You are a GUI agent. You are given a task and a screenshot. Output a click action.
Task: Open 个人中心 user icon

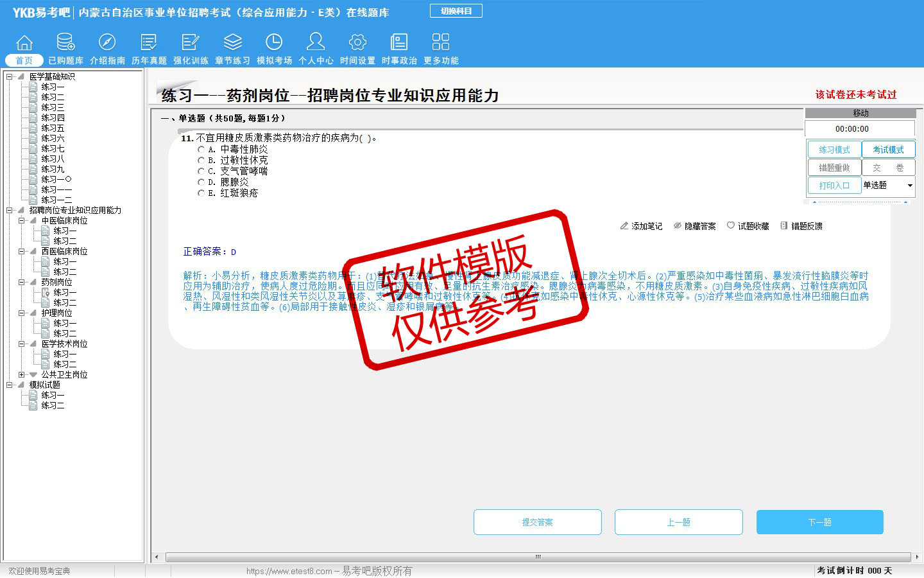(x=316, y=42)
